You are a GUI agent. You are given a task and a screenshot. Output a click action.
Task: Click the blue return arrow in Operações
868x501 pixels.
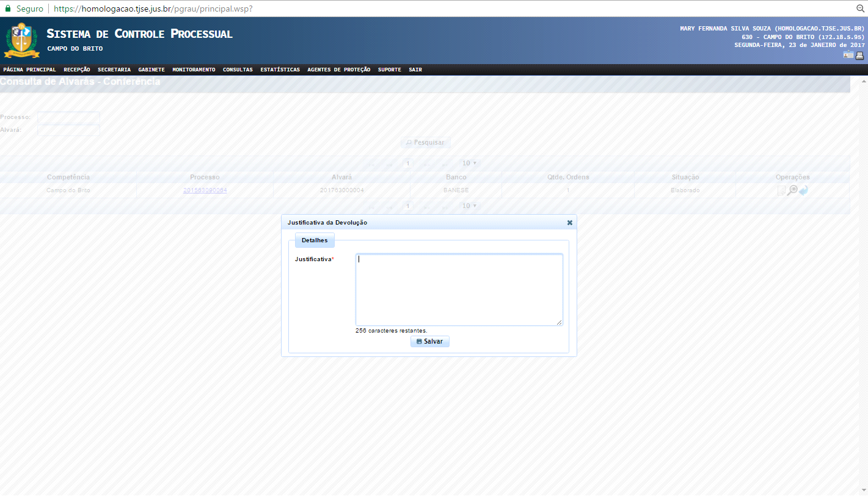(x=803, y=190)
